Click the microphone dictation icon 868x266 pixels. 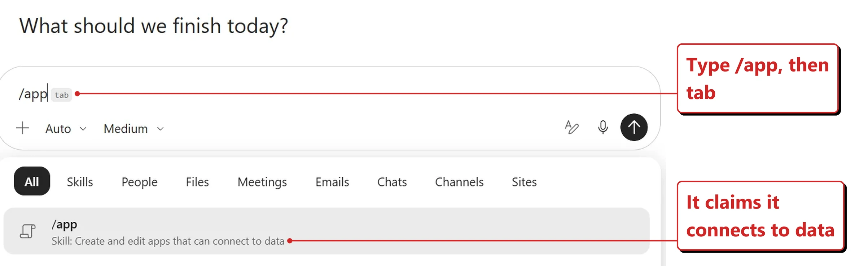[602, 127]
